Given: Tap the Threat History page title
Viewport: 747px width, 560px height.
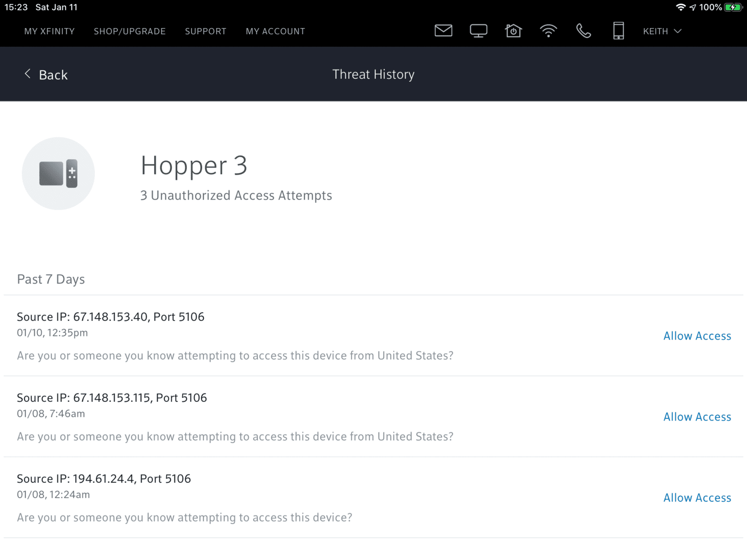Looking at the screenshot, I should pyautogui.click(x=374, y=75).
